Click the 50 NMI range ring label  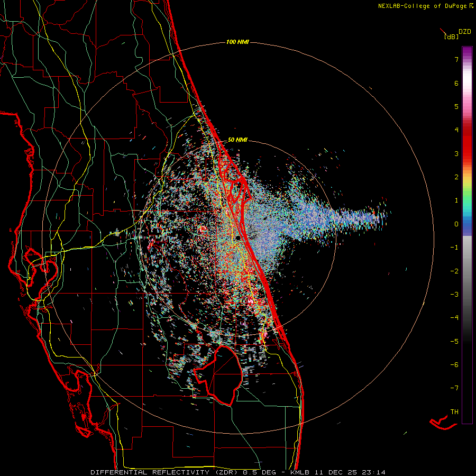(237, 140)
